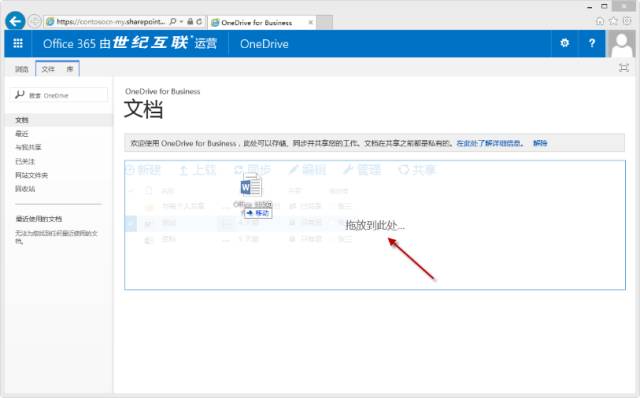Open the 了解详细信息 link in welcome banner
The width and height of the screenshot is (640, 398).
pyautogui.click(x=490, y=143)
